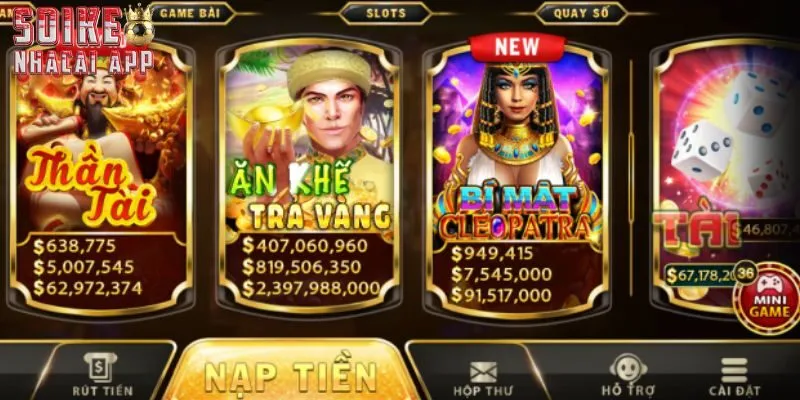Switch to the Game Bài tab
Viewport: 800px width, 400px height.
[190, 13]
